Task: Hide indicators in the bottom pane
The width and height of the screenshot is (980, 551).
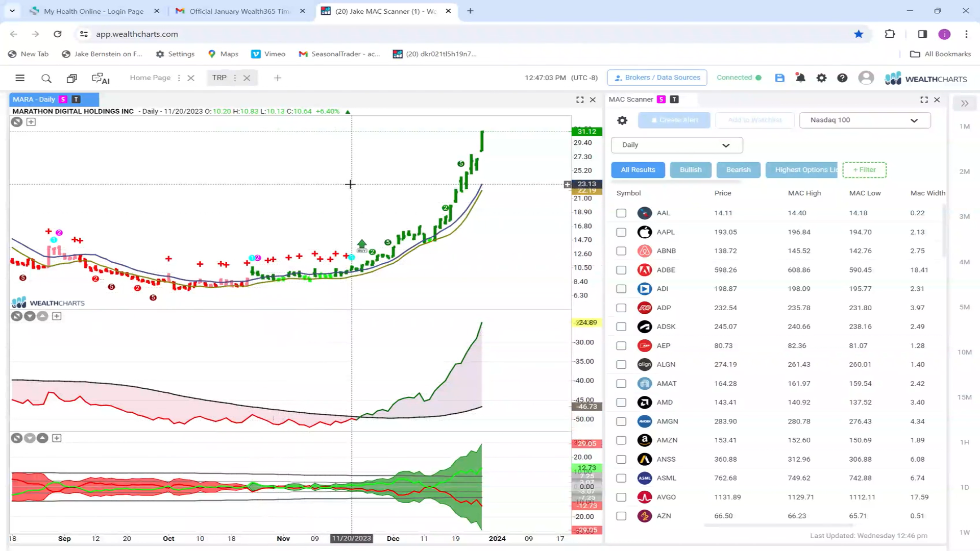Action: click(x=17, y=438)
